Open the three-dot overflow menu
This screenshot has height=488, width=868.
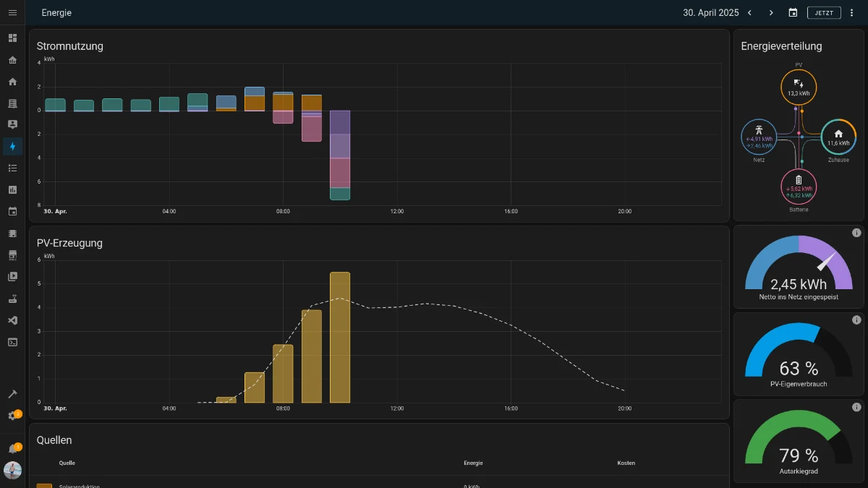click(851, 13)
